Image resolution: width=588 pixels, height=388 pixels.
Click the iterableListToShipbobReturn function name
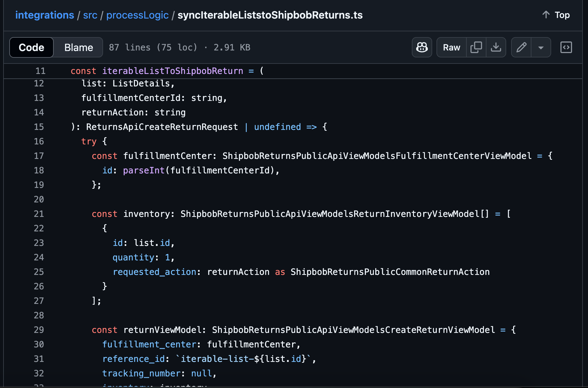173,71
